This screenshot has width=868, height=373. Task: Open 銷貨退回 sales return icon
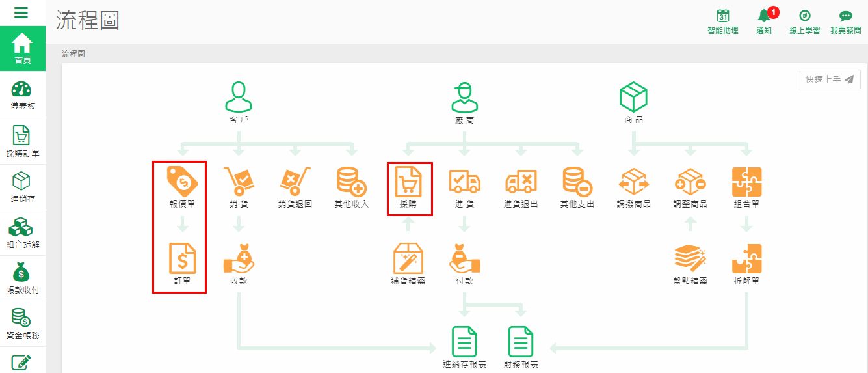295,181
